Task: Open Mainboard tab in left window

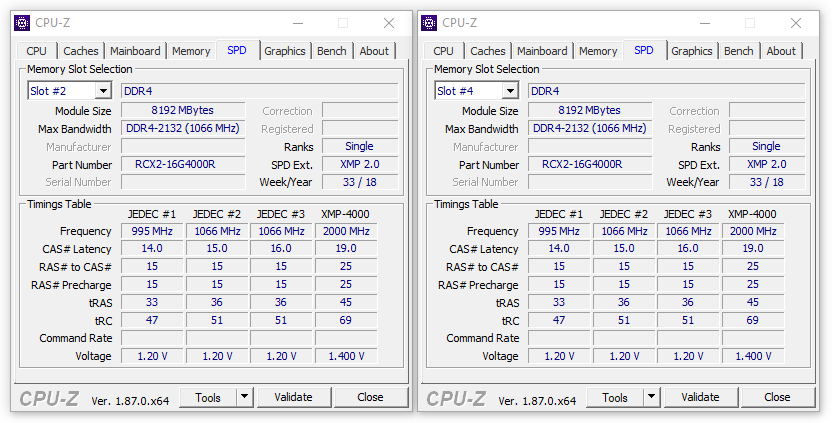Action: tap(135, 51)
